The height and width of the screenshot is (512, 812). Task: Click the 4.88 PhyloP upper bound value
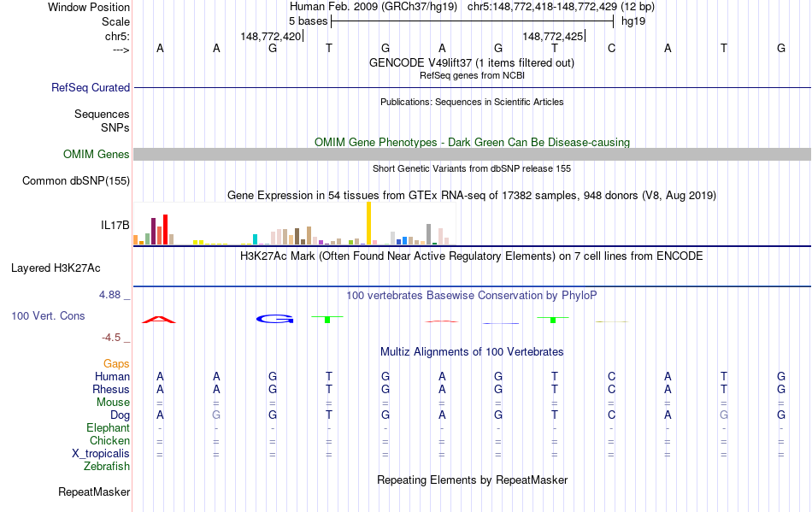coord(109,295)
